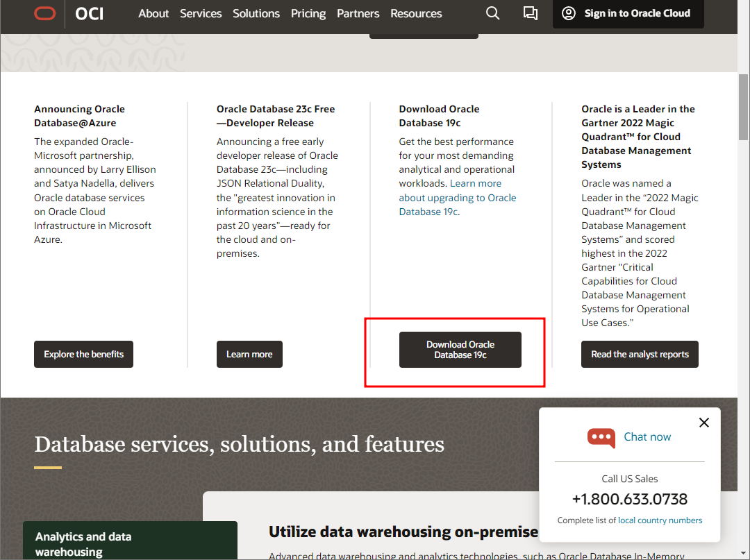The image size is (750, 560).
Task: Click the Oracle red logo icon
Action: [x=45, y=13]
